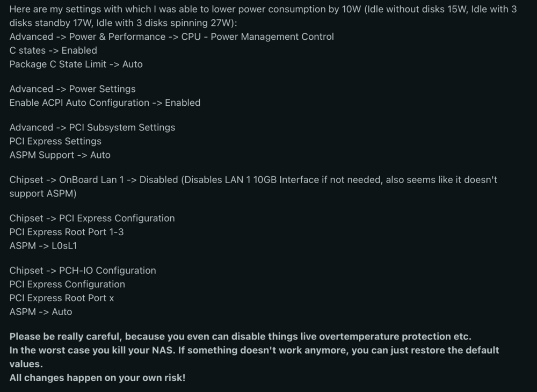Click 'PCI Express Root Port x' text
Image resolution: width=537 pixels, height=392 pixels.
(62, 298)
